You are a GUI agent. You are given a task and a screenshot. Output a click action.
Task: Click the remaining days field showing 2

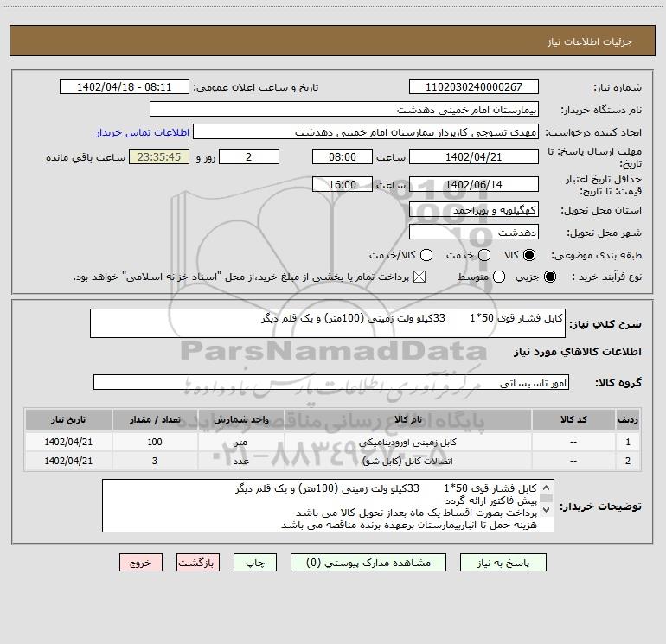[249, 156]
